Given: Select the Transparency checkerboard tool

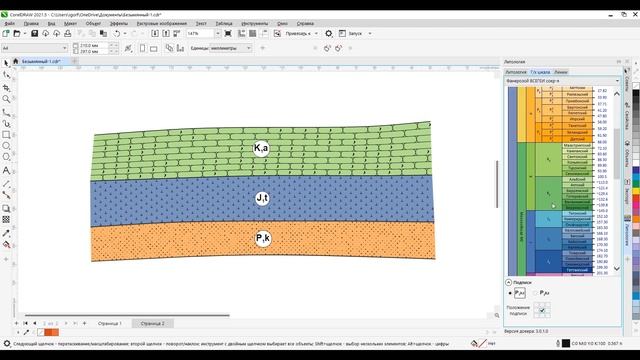Looking at the screenshot, I should click(x=6, y=220).
